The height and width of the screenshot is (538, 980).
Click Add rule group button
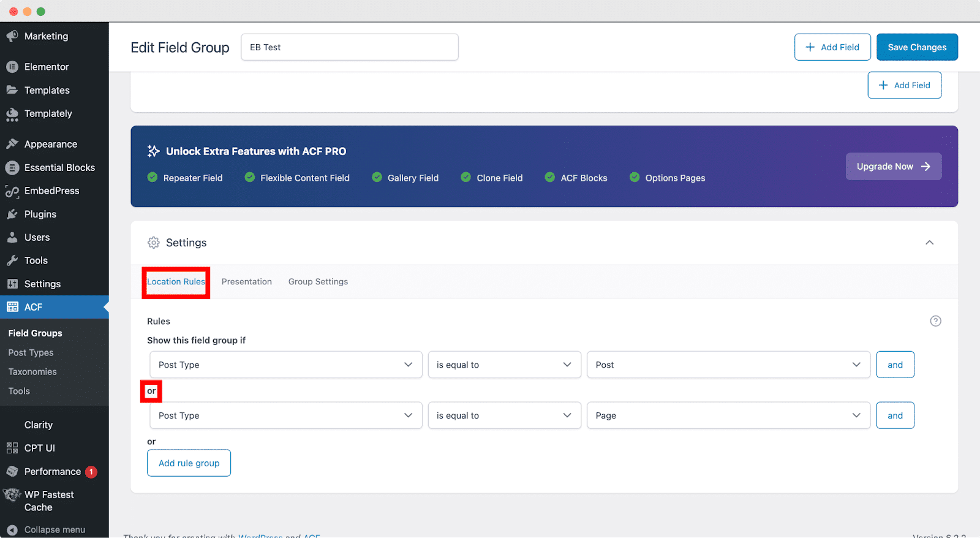(189, 463)
